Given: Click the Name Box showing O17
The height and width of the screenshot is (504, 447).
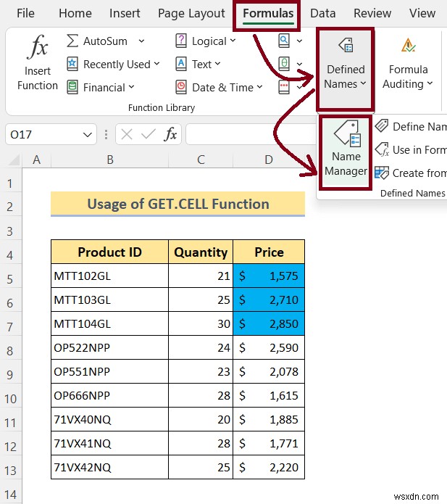Looking at the screenshot, I should coord(43,134).
